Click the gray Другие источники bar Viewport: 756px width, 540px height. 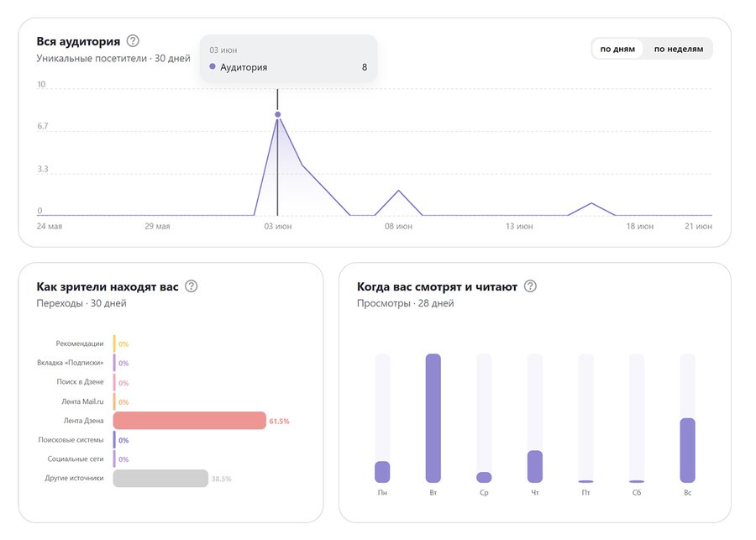click(160, 479)
